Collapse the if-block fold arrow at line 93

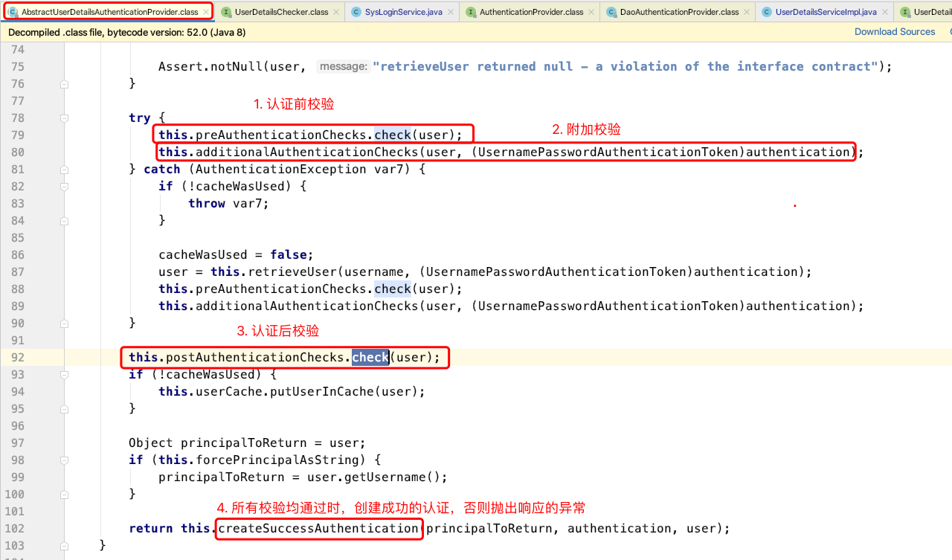(64, 374)
